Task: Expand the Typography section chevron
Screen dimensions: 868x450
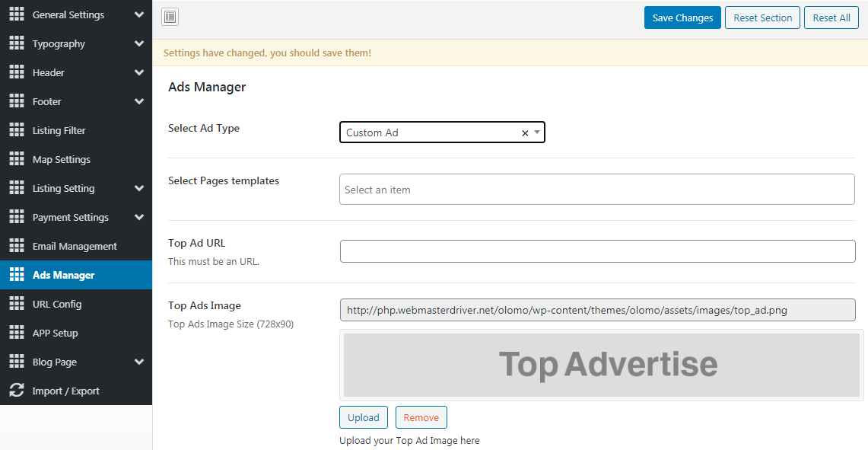Action: pyautogui.click(x=139, y=44)
